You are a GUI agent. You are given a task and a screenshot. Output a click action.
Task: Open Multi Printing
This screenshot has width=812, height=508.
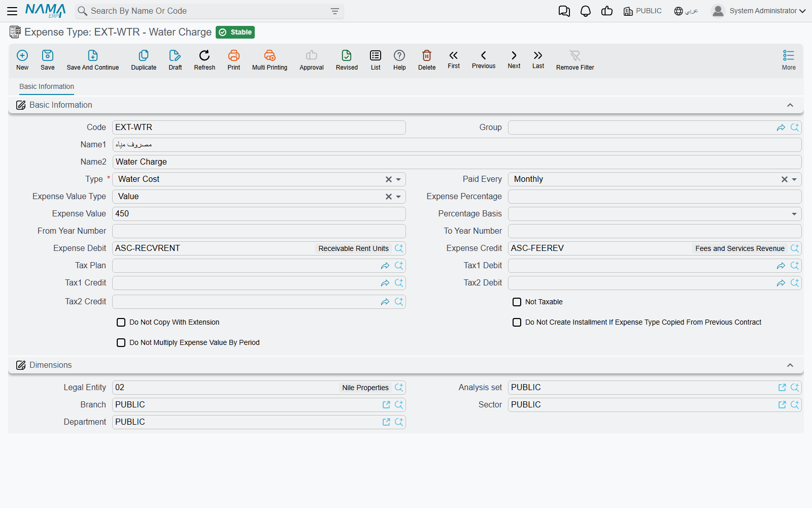(x=269, y=59)
